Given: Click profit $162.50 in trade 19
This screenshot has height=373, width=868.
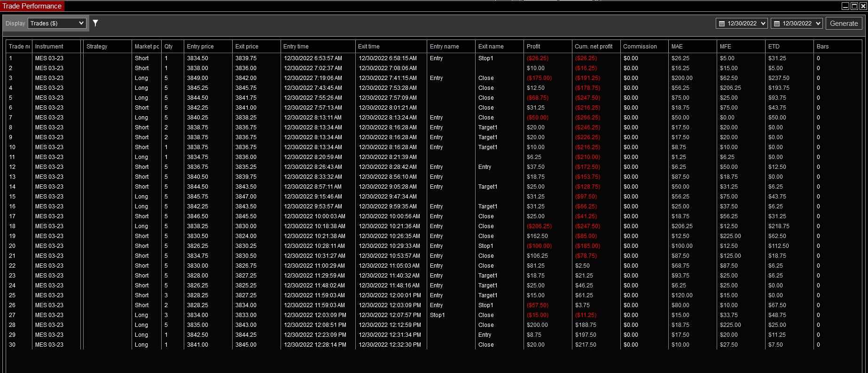Looking at the screenshot, I should (x=537, y=236).
